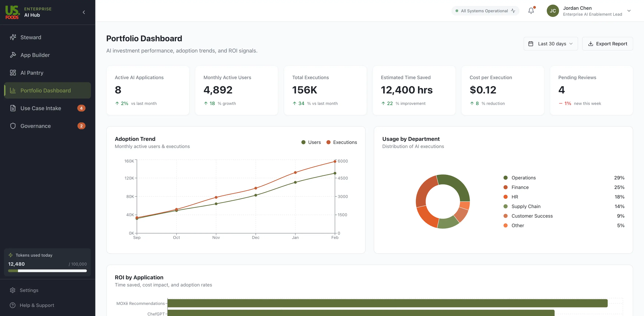This screenshot has height=316, width=644.
Task: Toggle the Users legend in Adoption Trend
Action: coord(311,142)
